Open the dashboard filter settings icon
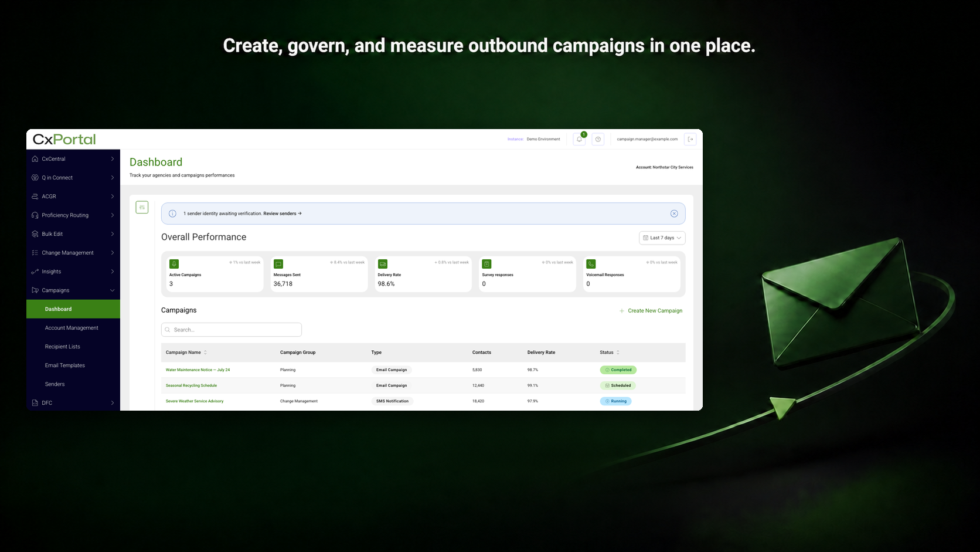Screen dimensions: 980x552 point(142,207)
